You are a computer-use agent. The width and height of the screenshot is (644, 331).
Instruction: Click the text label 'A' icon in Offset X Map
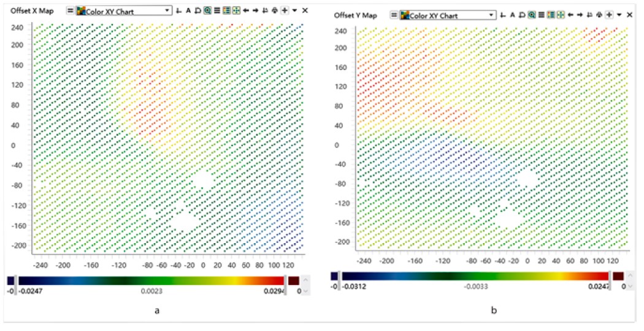tap(188, 10)
